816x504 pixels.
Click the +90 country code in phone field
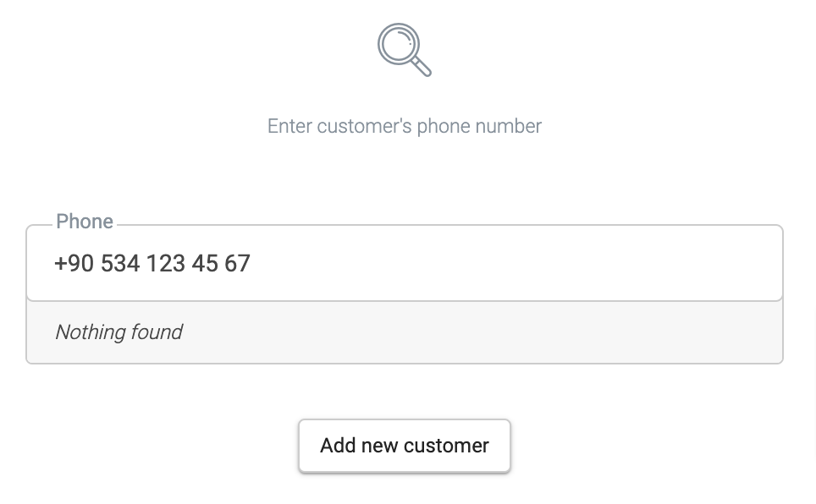point(74,264)
